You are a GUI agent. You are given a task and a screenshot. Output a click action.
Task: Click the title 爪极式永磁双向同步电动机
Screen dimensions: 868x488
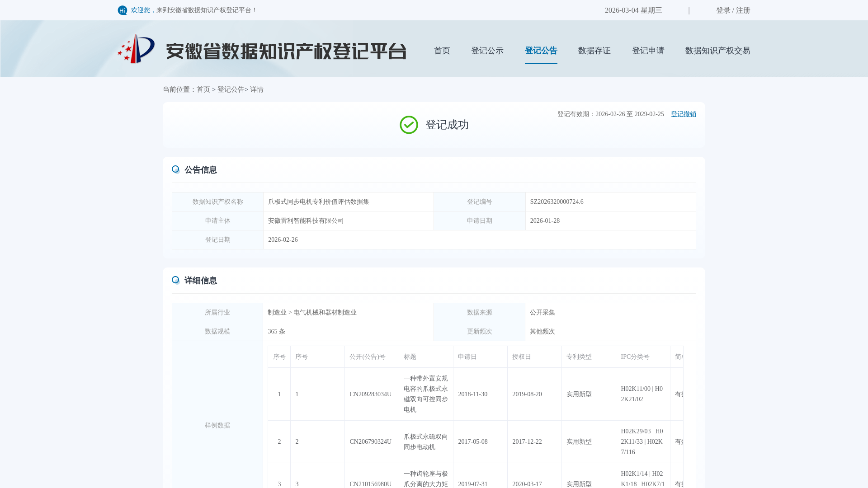(426, 442)
